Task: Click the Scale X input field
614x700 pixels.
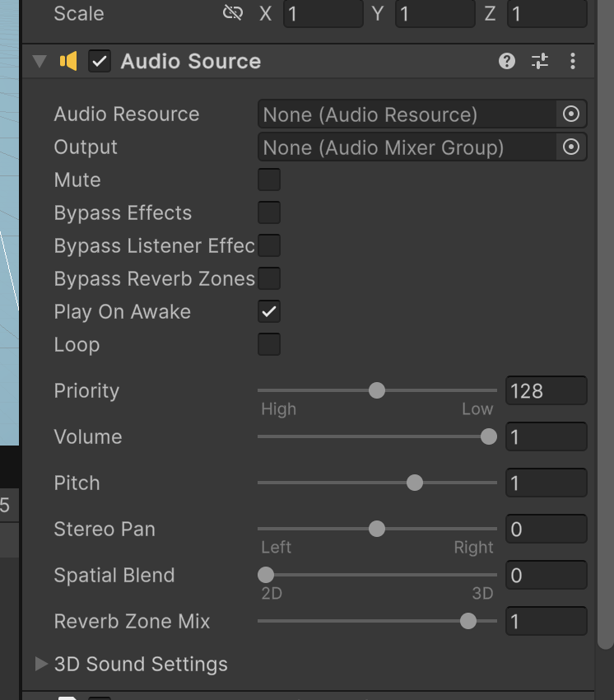Action: [323, 13]
